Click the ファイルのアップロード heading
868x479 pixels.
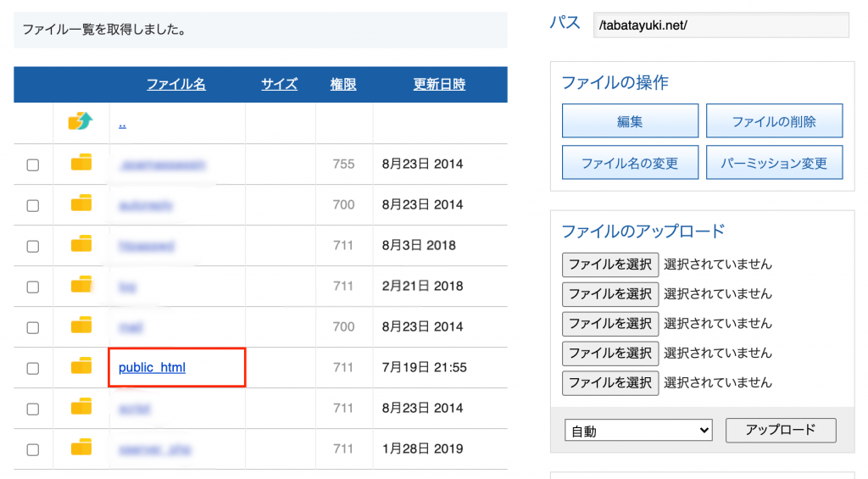click(x=643, y=231)
